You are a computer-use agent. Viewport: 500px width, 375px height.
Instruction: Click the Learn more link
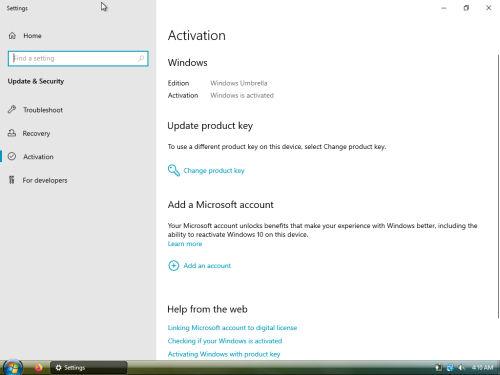[185, 244]
